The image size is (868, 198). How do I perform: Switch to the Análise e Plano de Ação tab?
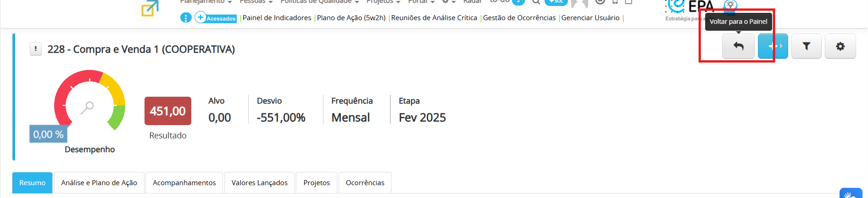point(99,182)
